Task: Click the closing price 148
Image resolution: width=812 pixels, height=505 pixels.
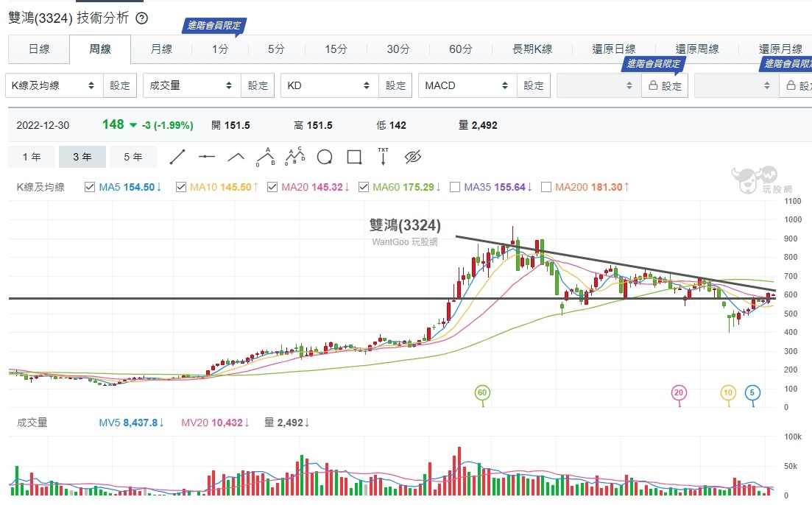Action: click(113, 125)
